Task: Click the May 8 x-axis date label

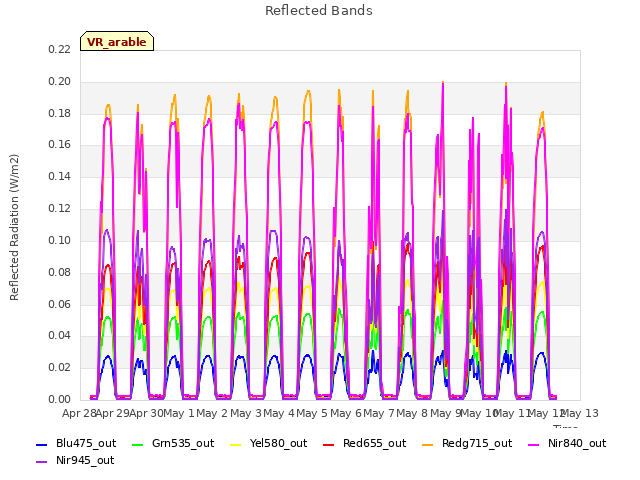Action: [412, 413]
